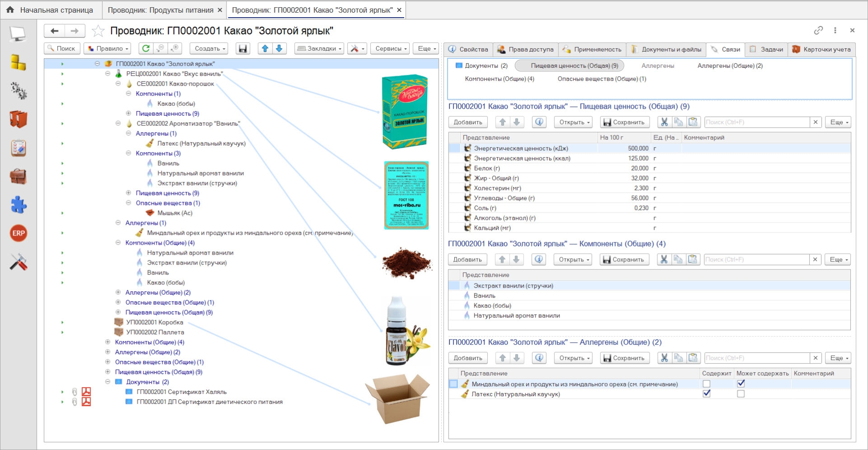Open the red ERP sidebar icon
This screenshot has height=450, width=868.
tap(18, 233)
